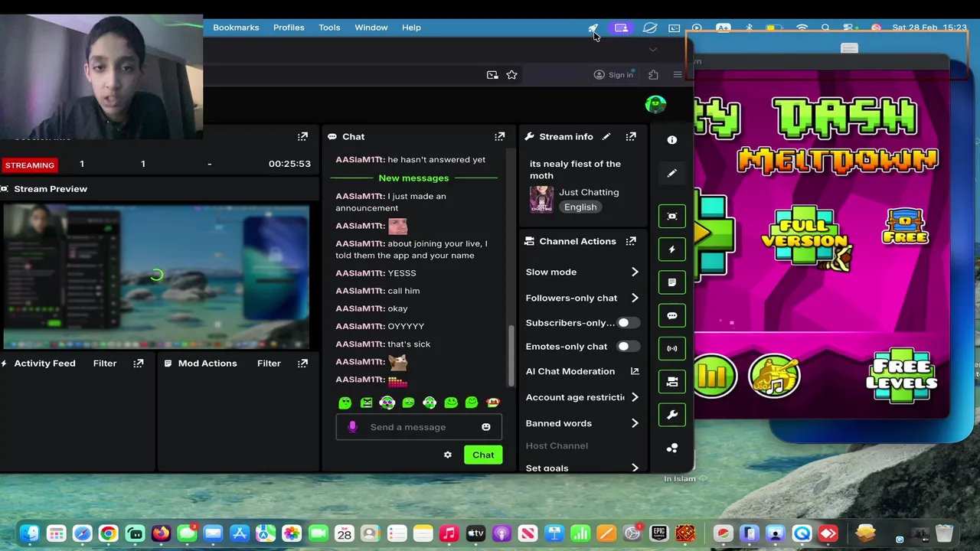Click the 00:25:53 stream timer
The height and width of the screenshot is (551, 980).
pyautogui.click(x=289, y=164)
